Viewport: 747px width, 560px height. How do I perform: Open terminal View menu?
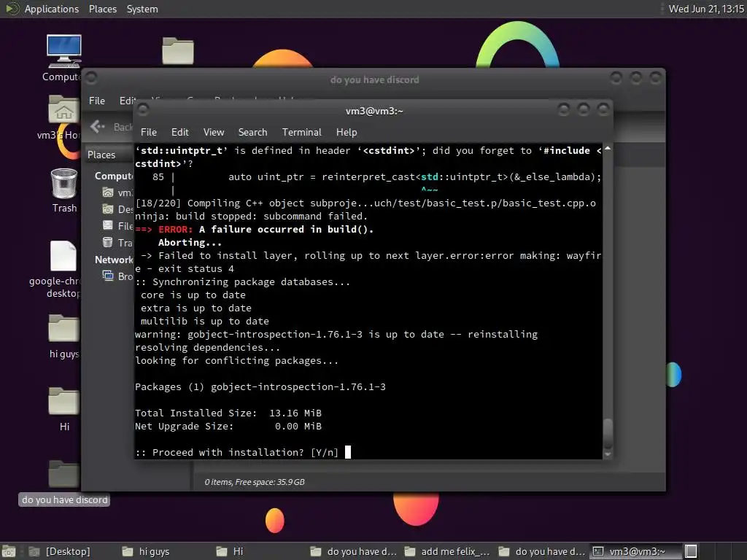pyautogui.click(x=214, y=133)
